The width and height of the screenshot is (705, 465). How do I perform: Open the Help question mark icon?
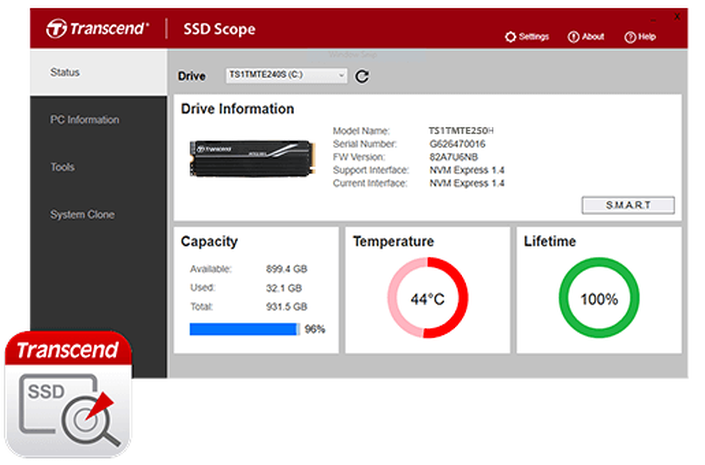(630, 37)
